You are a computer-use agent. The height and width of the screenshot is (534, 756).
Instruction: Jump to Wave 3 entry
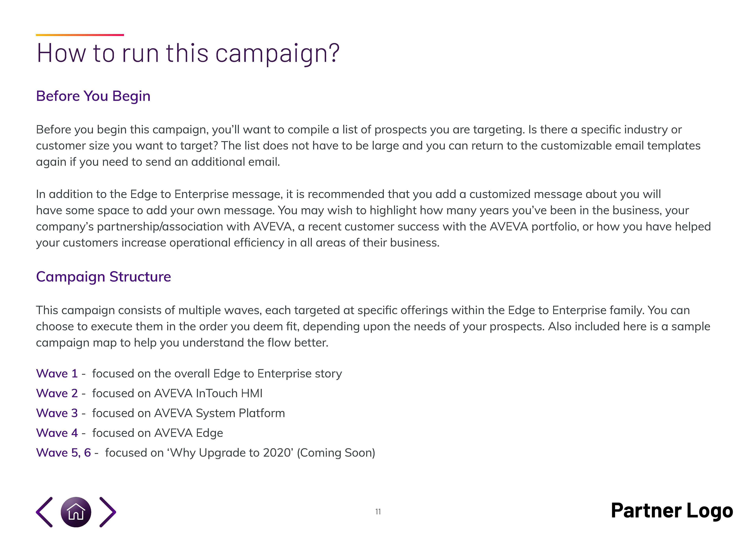[57, 413]
